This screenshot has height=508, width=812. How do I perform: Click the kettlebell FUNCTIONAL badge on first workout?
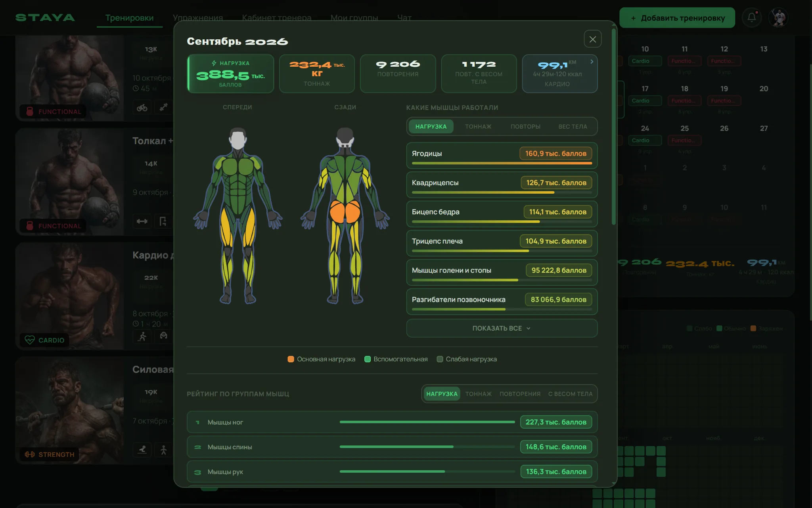[x=54, y=112]
